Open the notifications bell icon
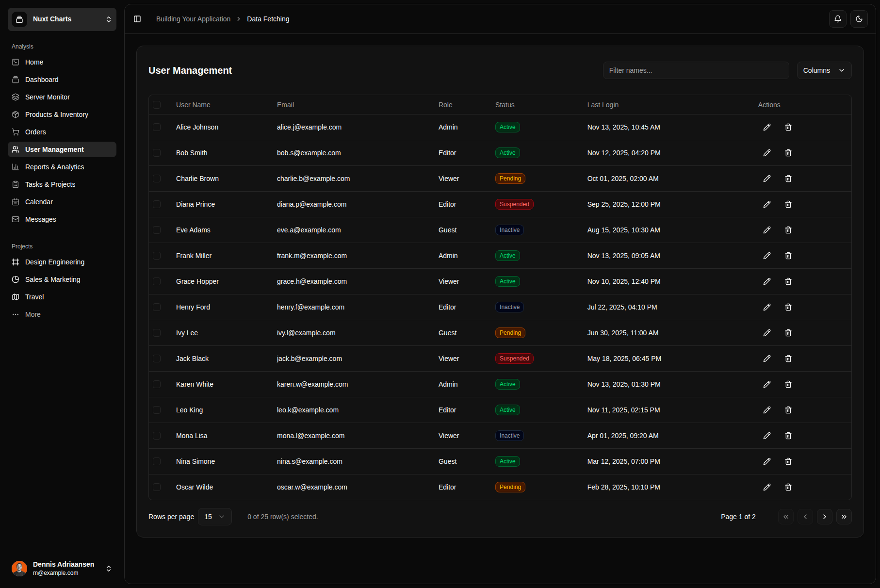 point(837,19)
